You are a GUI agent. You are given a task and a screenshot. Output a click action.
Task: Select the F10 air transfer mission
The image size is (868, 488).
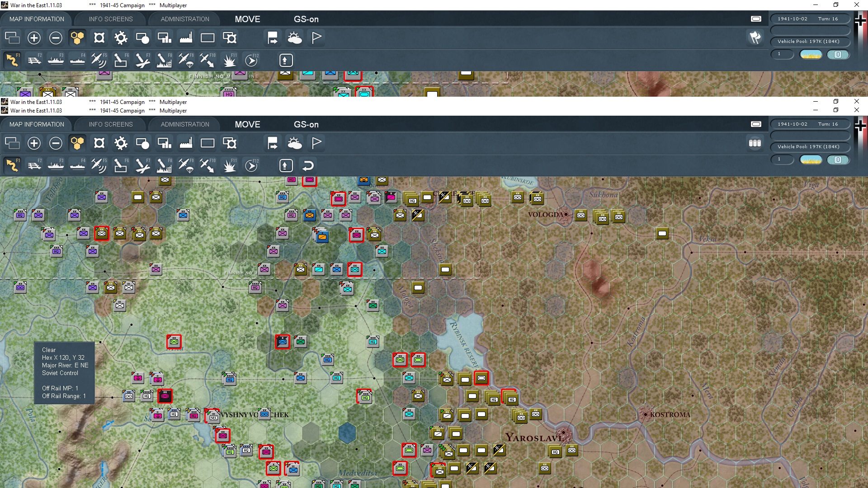tap(208, 165)
